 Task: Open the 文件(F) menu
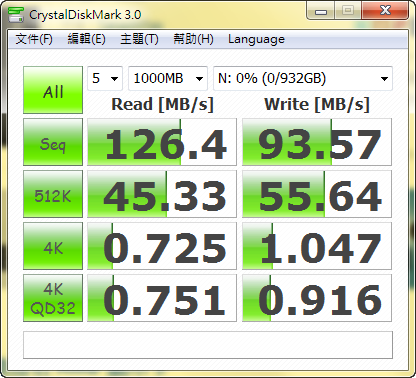point(34,39)
